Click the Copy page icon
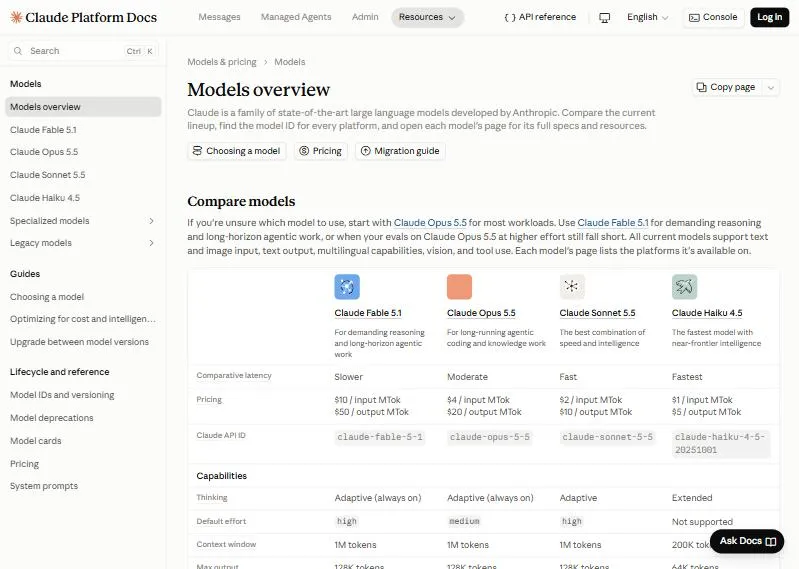 (702, 87)
